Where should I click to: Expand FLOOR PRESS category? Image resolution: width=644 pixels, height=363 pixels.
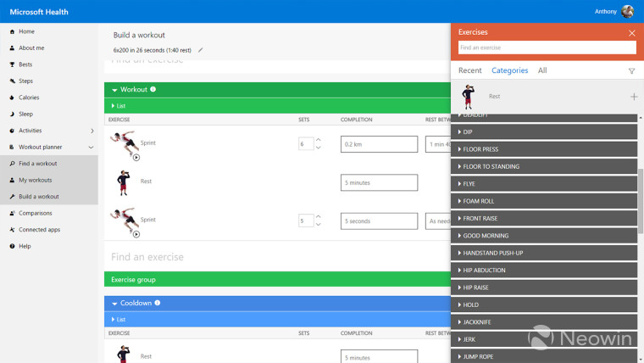pyautogui.click(x=544, y=149)
